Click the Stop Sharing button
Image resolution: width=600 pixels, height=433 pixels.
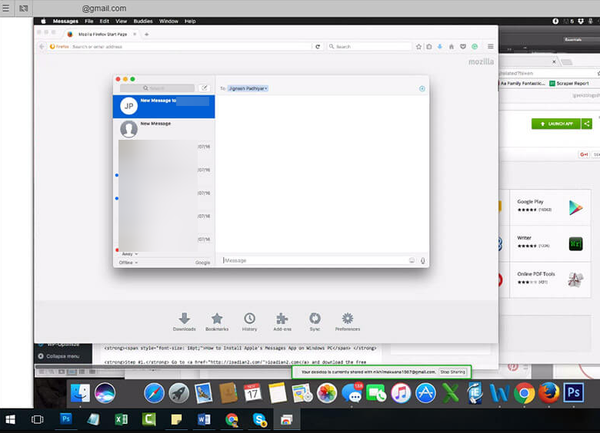point(452,371)
